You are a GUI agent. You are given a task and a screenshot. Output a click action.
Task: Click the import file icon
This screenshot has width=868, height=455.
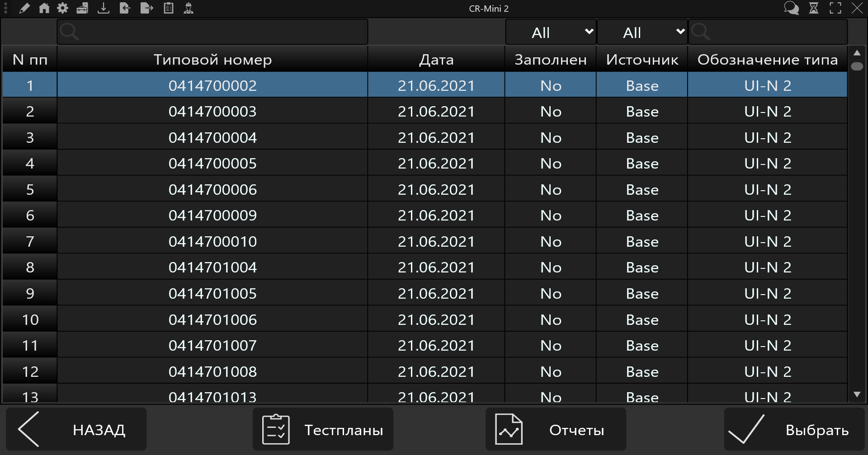click(x=125, y=8)
